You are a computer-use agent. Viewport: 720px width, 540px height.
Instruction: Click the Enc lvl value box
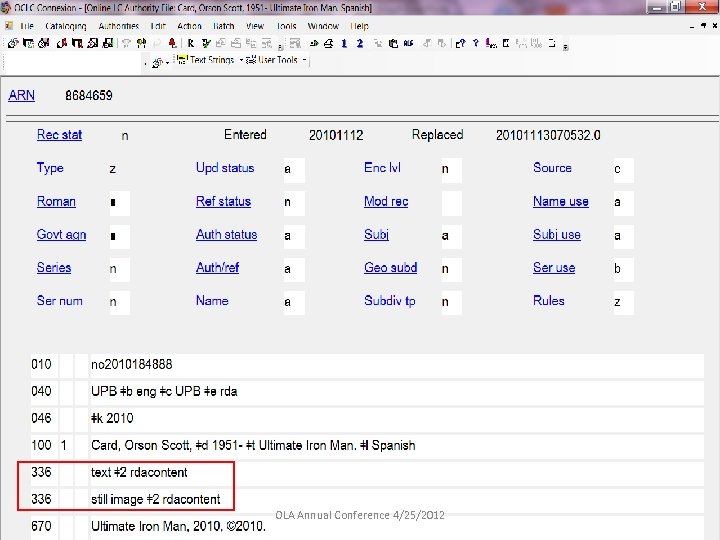[451, 169]
